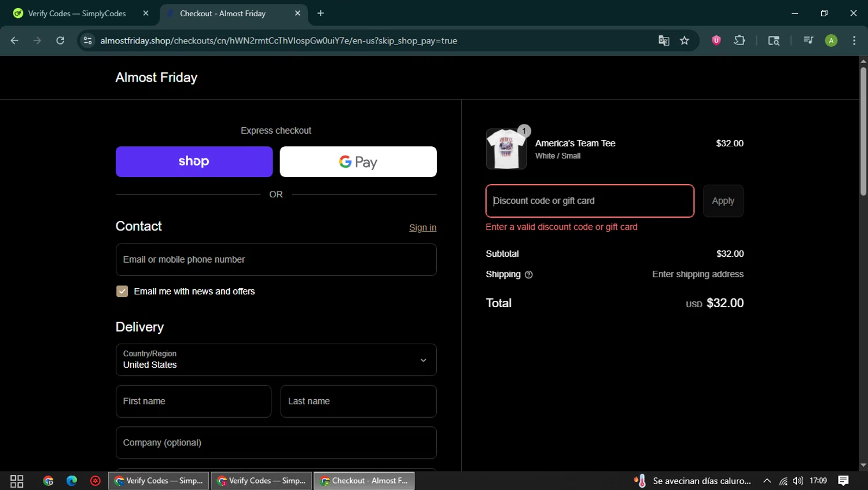The image size is (868, 490).
Task: Open Microsoft Edge from the taskbar
Action: tap(72, 481)
